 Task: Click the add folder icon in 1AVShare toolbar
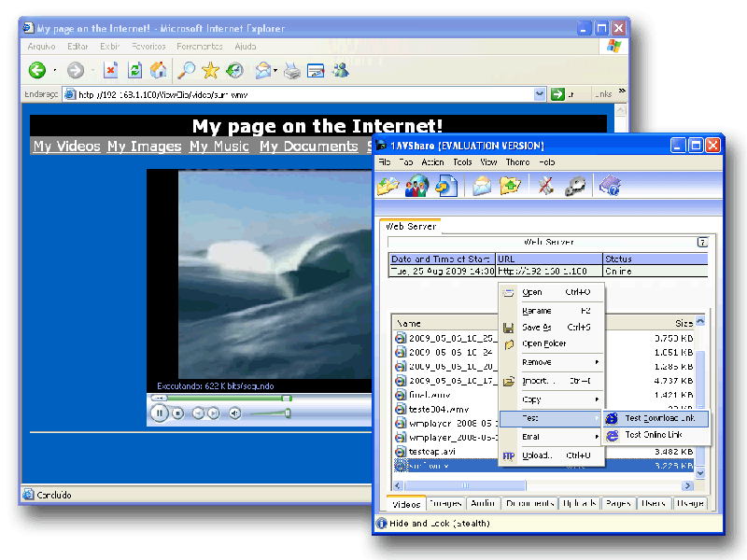point(510,185)
